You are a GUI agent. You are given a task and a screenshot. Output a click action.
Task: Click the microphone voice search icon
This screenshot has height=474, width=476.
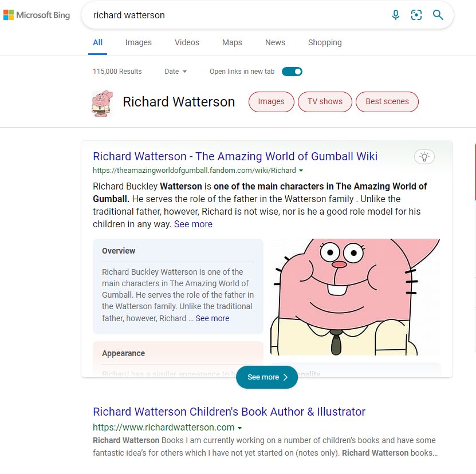tap(395, 15)
